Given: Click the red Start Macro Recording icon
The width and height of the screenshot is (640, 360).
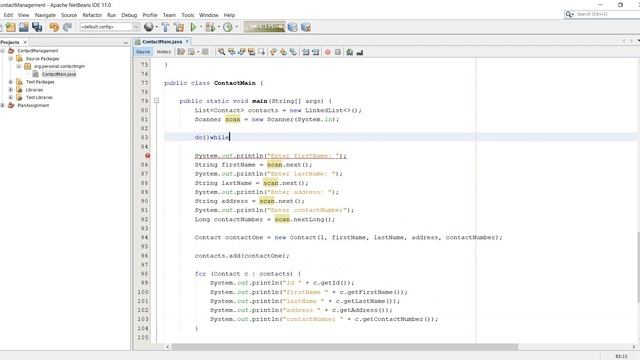Looking at the screenshot, I should tap(327, 52).
